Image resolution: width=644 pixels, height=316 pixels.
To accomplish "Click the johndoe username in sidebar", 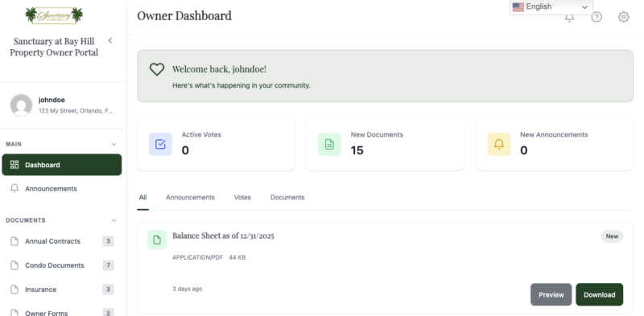I will 52,100.
